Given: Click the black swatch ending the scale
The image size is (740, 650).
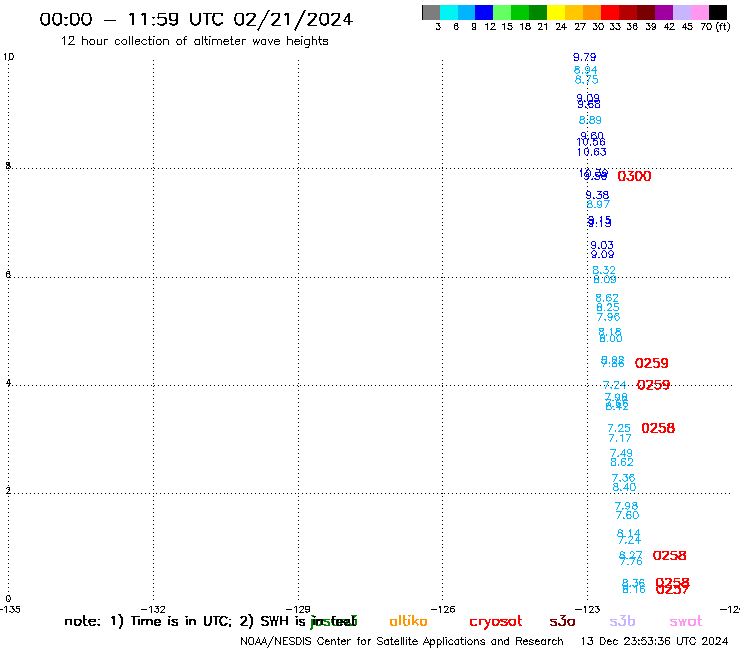Looking at the screenshot, I should click(x=718, y=12).
